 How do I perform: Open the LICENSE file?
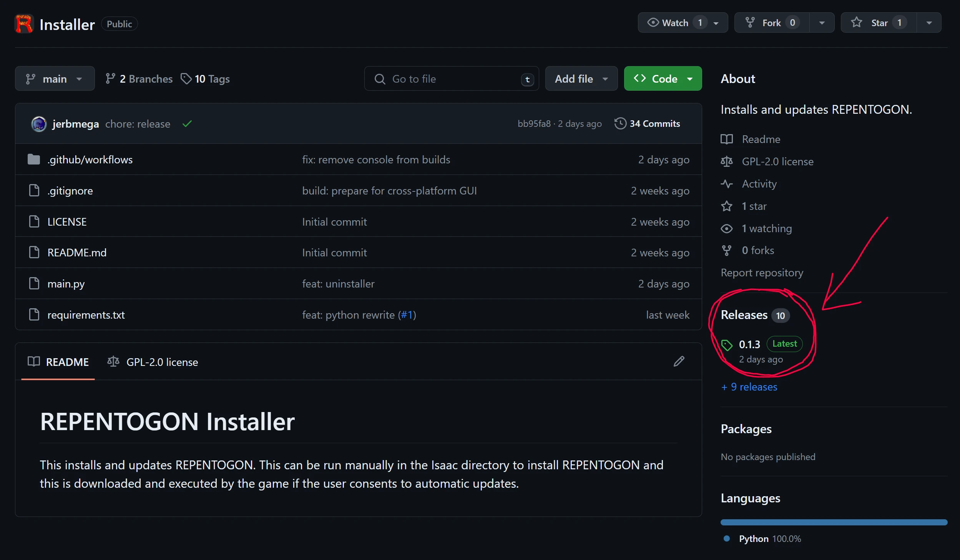click(x=67, y=222)
